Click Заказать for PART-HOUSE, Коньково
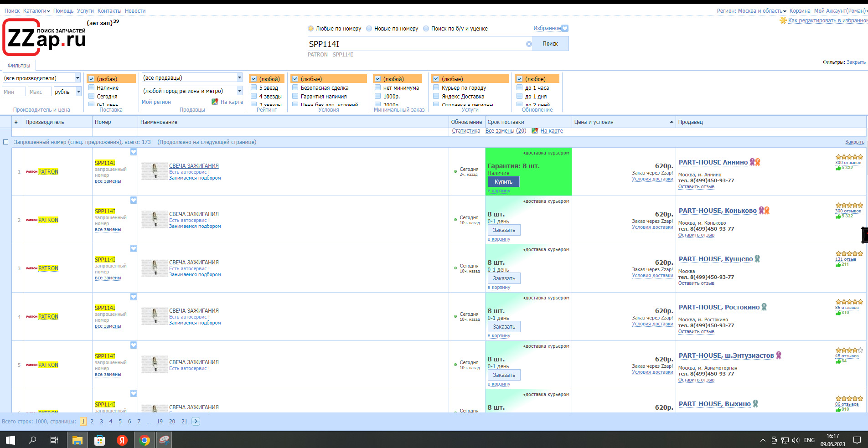Screen dimensions: 868x448 pyautogui.click(x=504, y=230)
